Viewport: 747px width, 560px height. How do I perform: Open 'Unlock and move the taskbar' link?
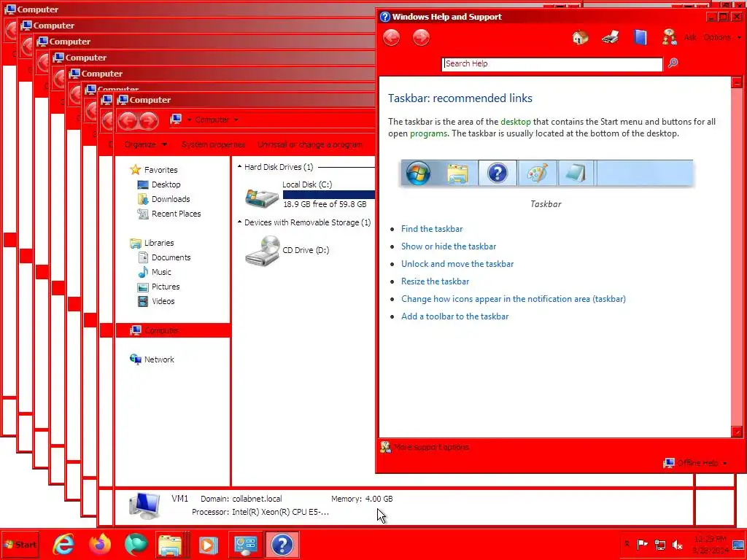point(457,264)
